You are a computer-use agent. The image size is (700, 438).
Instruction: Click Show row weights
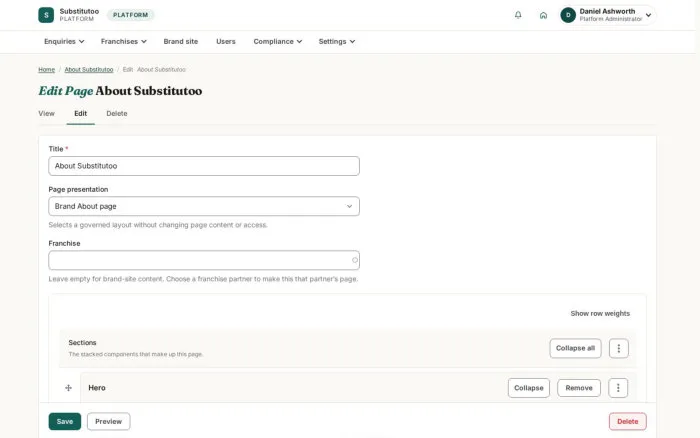(600, 313)
